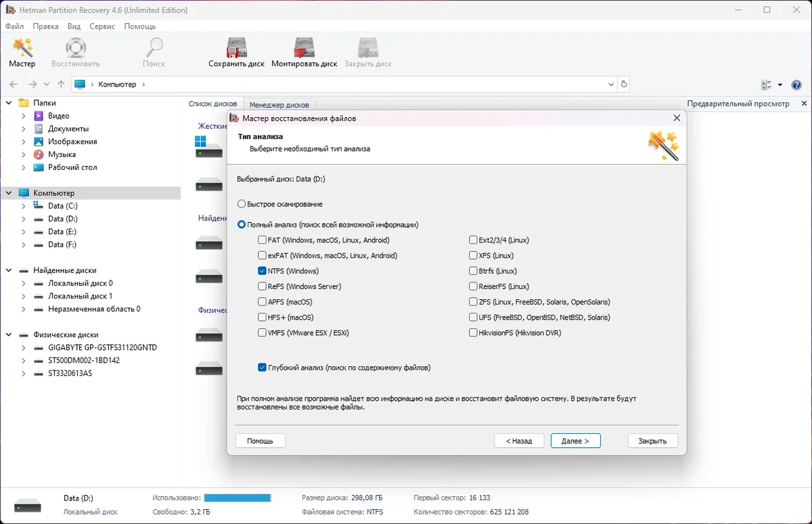Image resolution: width=812 pixels, height=524 pixels.
Task: Click GIGABYTE GP-GSTFS31120GNTD disk icon
Action: 39,347
